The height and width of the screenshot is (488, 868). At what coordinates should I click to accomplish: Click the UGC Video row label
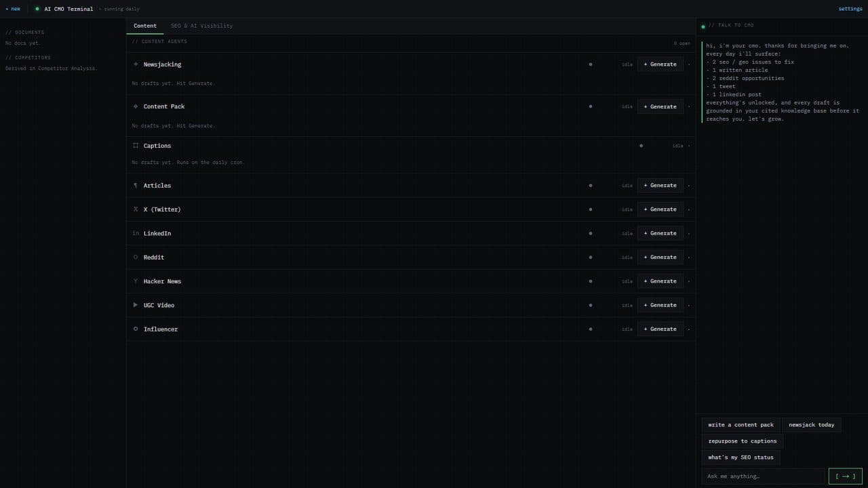click(159, 305)
